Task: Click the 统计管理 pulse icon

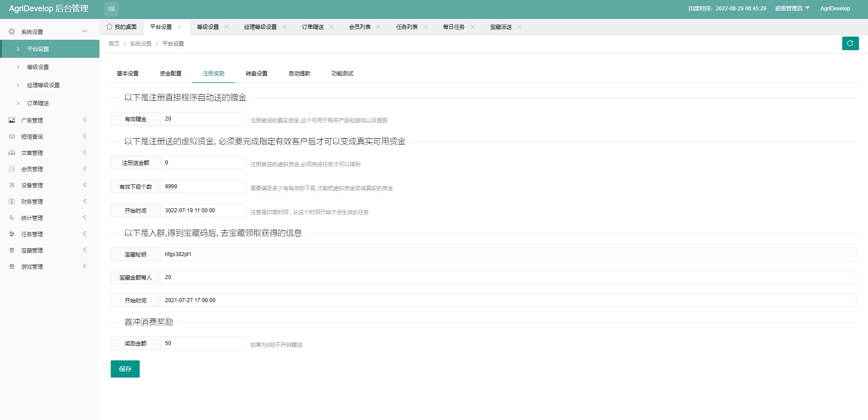Action: [x=12, y=218]
